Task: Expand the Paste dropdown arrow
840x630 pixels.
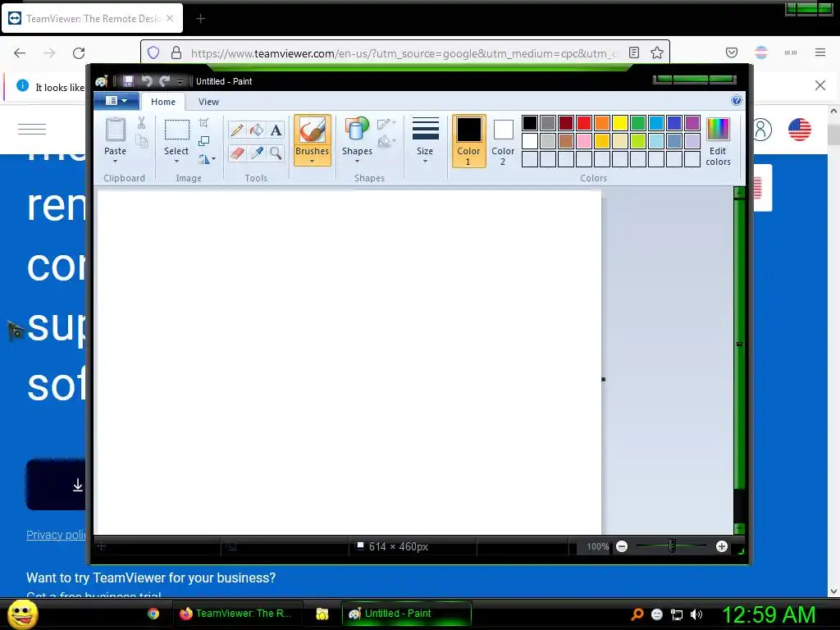Action: click(115, 162)
